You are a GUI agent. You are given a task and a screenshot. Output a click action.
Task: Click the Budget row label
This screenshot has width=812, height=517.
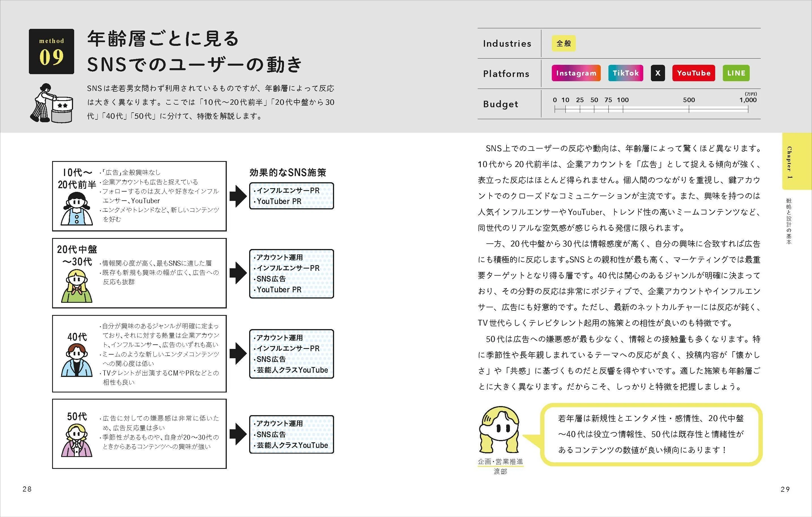coord(501,104)
